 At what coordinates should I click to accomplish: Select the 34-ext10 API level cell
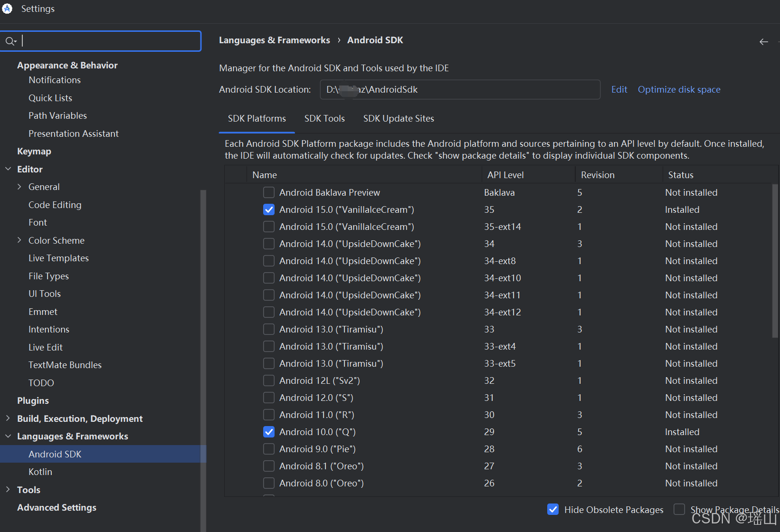point(503,278)
